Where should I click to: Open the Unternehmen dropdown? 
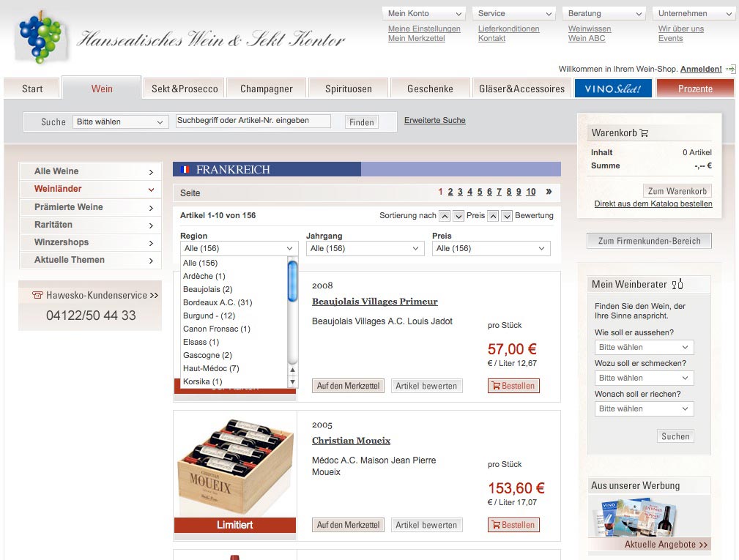[694, 14]
